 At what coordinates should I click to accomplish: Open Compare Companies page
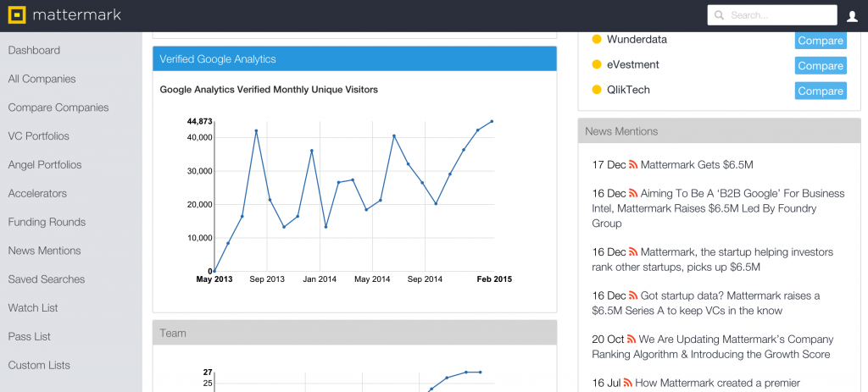point(58,108)
